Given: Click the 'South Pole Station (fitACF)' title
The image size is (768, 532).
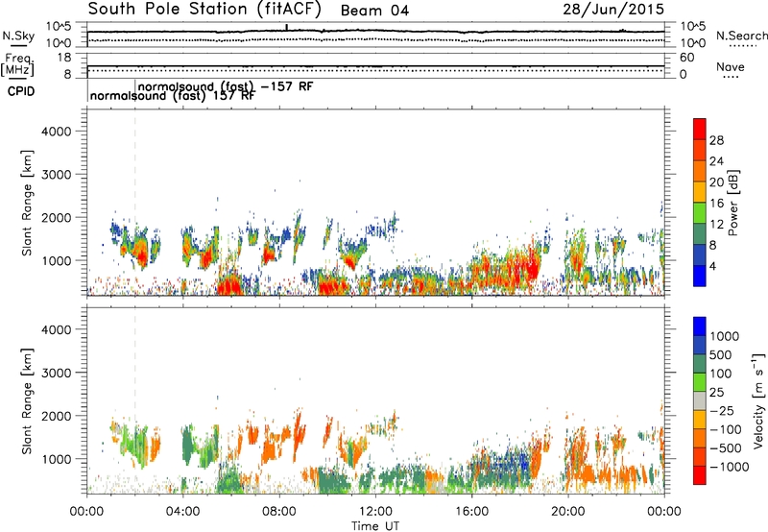Looking at the screenshot, I should pos(204,9).
